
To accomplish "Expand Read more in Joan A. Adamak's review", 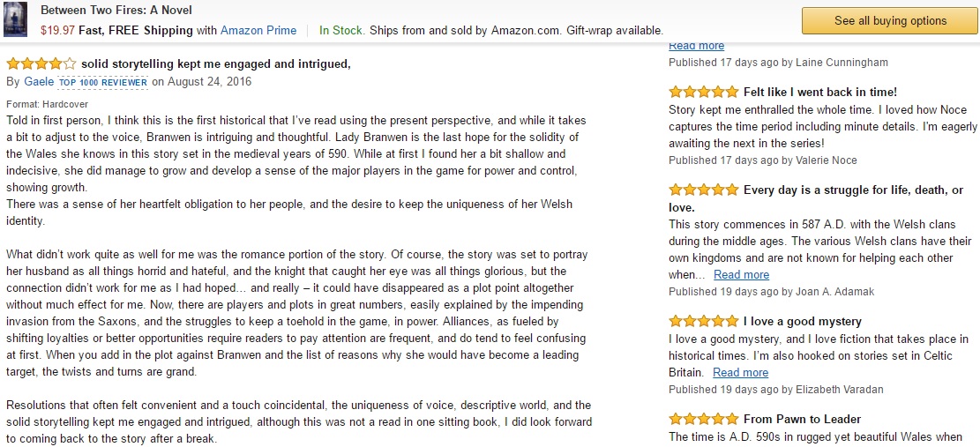I will [741, 275].
